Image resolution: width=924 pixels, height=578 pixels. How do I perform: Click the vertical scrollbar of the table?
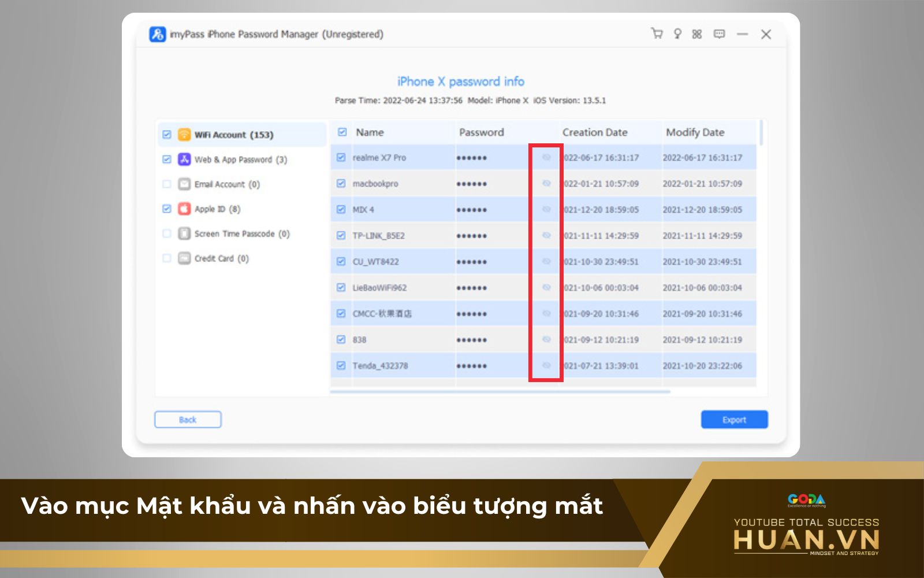[x=762, y=132]
